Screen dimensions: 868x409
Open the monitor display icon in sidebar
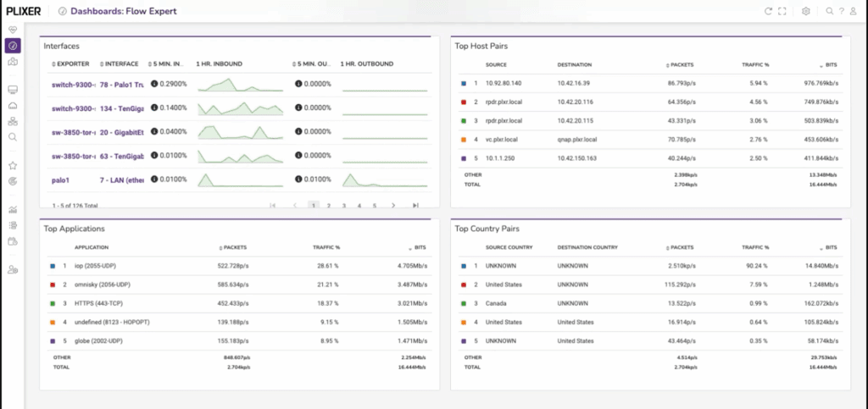(13, 90)
